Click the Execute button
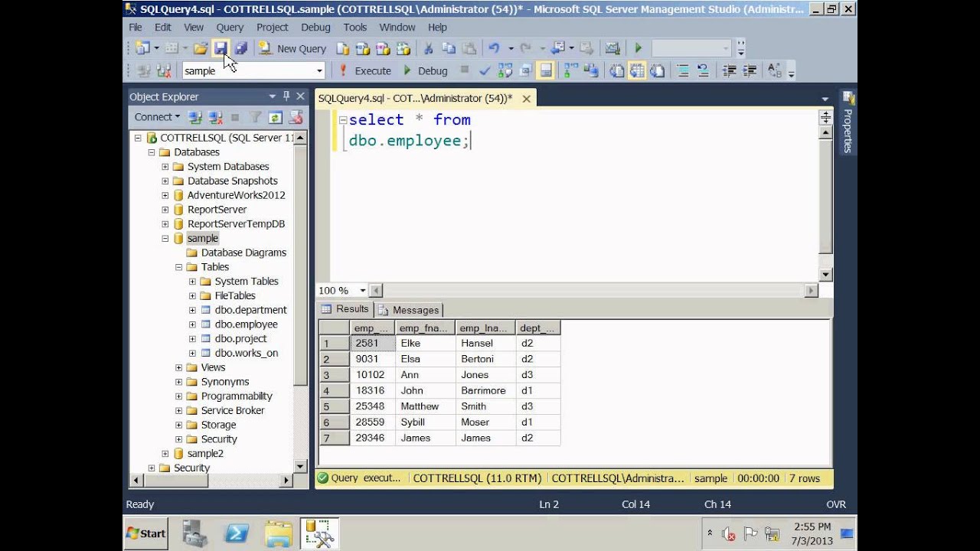This screenshot has width=980, height=551. [x=365, y=70]
